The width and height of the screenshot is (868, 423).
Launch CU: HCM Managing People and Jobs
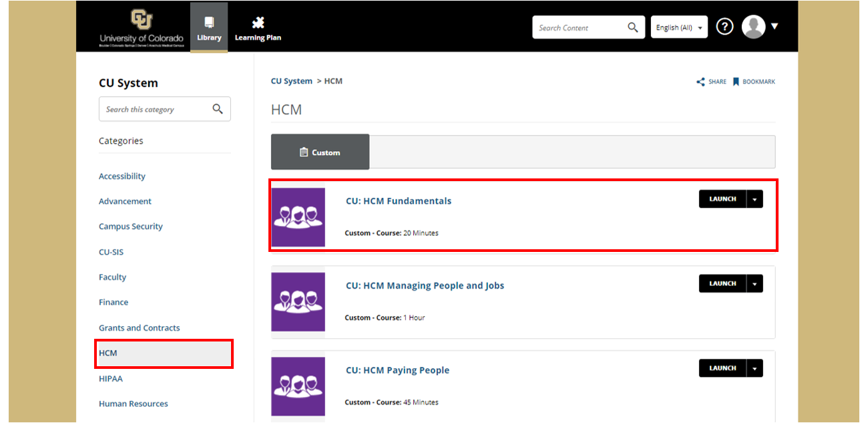point(722,283)
